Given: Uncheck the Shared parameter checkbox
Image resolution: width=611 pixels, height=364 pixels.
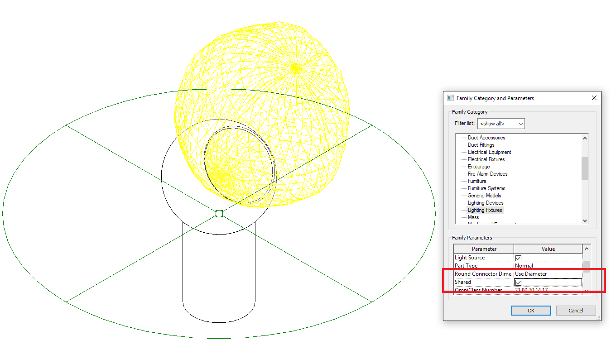Looking at the screenshot, I should 519,283.
